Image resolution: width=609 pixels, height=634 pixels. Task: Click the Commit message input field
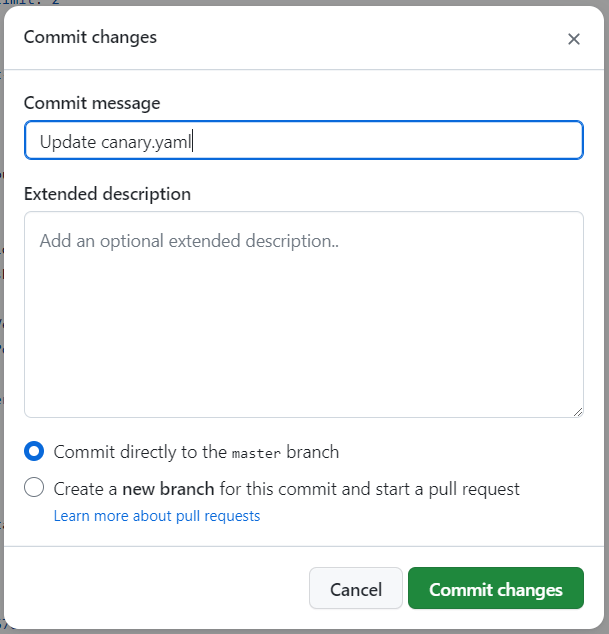(x=303, y=141)
